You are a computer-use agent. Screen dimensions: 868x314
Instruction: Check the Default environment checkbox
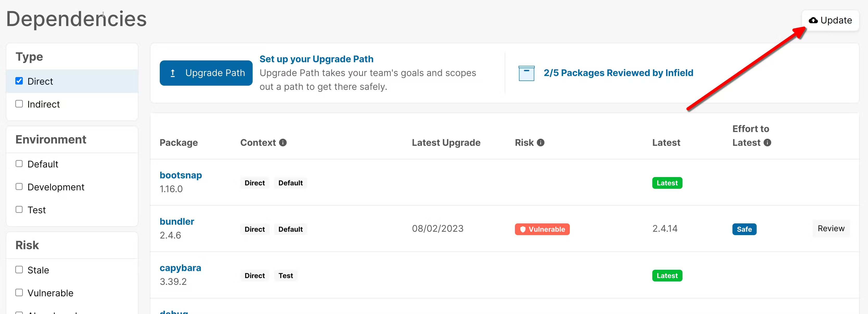(x=19, y=164)
